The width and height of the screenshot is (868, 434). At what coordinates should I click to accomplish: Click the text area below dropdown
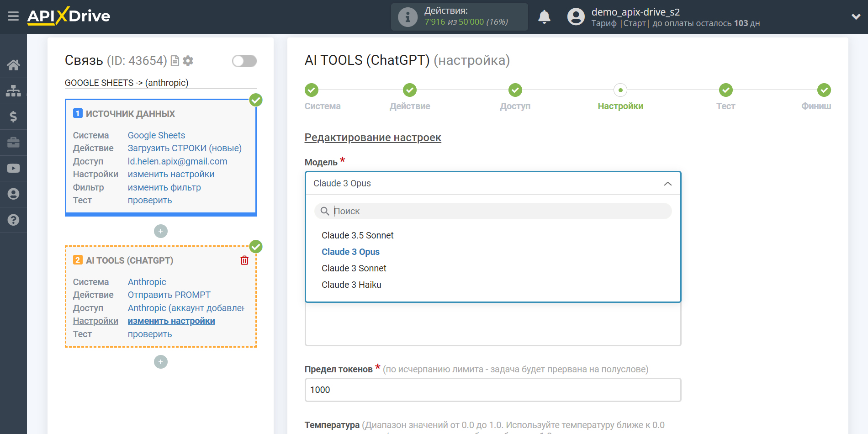click(x=493, y=324)
